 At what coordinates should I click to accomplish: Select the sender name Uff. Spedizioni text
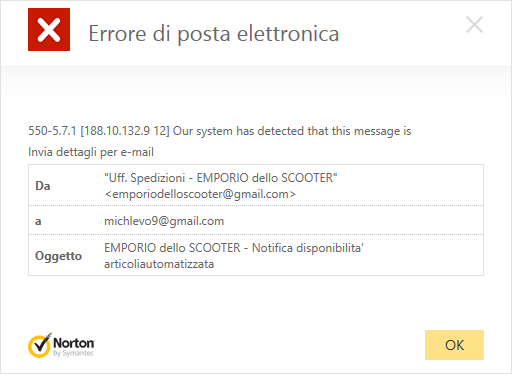[145, 178]
